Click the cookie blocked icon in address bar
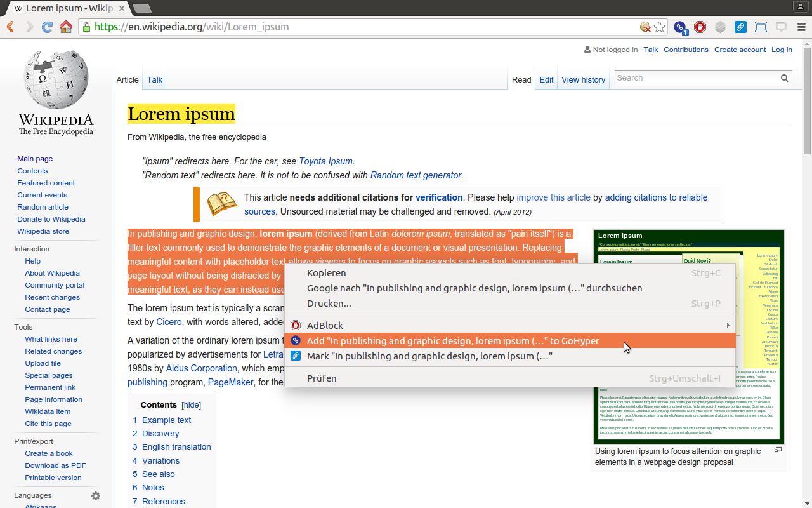Image resolution: width=812 pixels, height=508 pixels. tap(645, 27)
